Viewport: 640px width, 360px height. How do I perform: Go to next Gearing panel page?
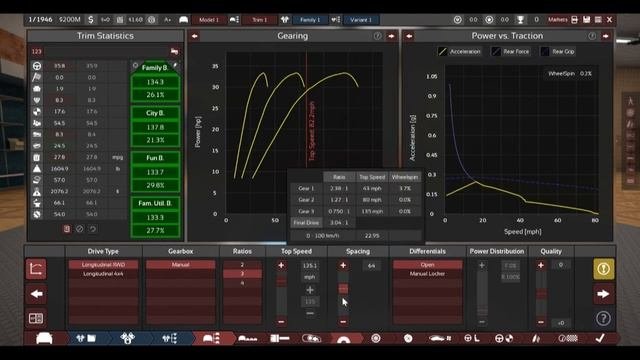pyautogui.click(x=391, y=36)
